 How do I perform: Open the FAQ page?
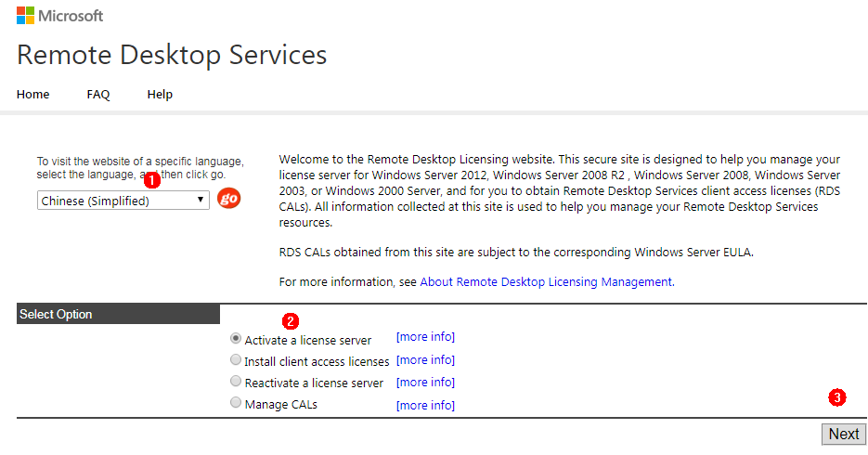click(x=98, y=94)
